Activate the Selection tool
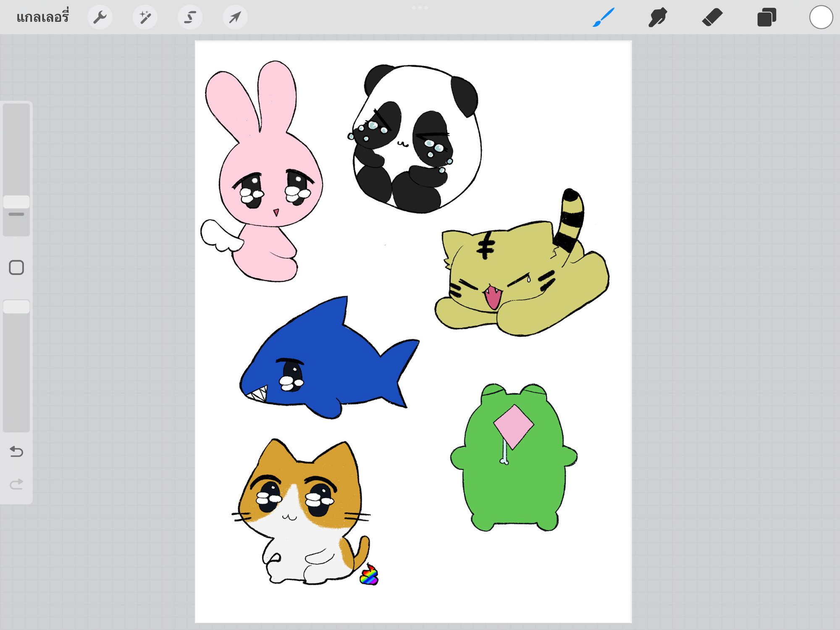This screenshot has height=630, width=840. [x=190, y=17]
